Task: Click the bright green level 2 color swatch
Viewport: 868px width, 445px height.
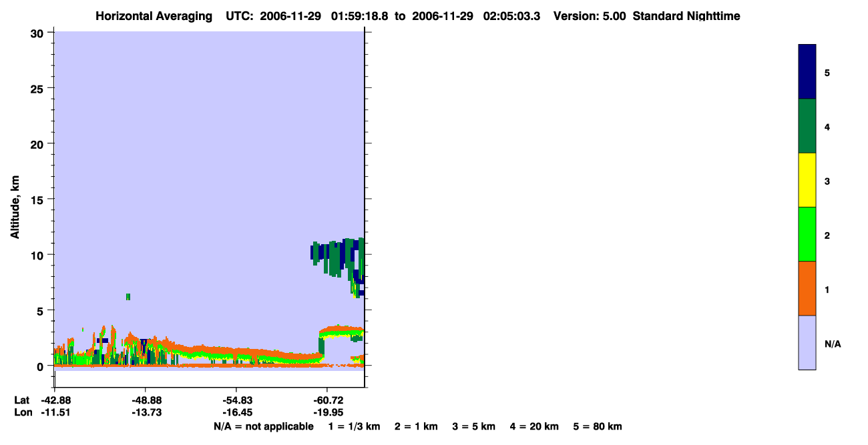Action: tap(807, 234)
